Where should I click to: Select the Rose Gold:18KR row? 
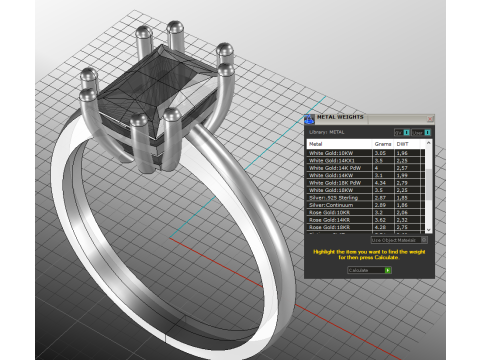coord(366,227)
